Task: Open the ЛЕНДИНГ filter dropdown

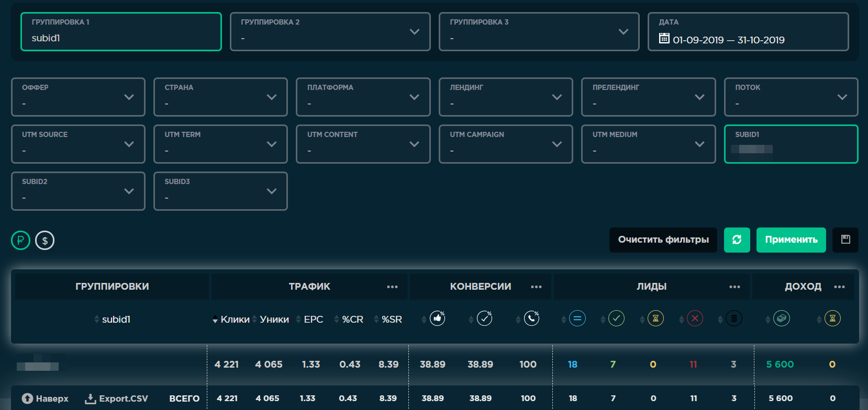Action: click(x=506, y=97)
